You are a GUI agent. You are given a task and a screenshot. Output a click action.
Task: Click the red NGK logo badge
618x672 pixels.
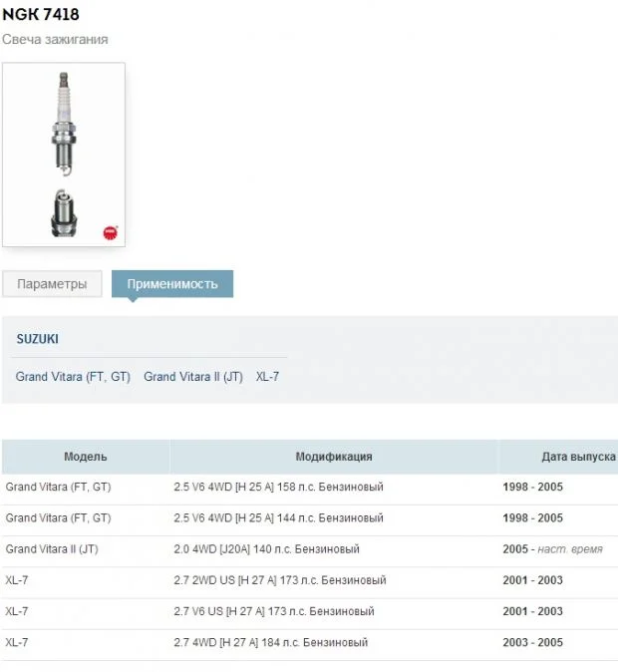tap(110, 233)
